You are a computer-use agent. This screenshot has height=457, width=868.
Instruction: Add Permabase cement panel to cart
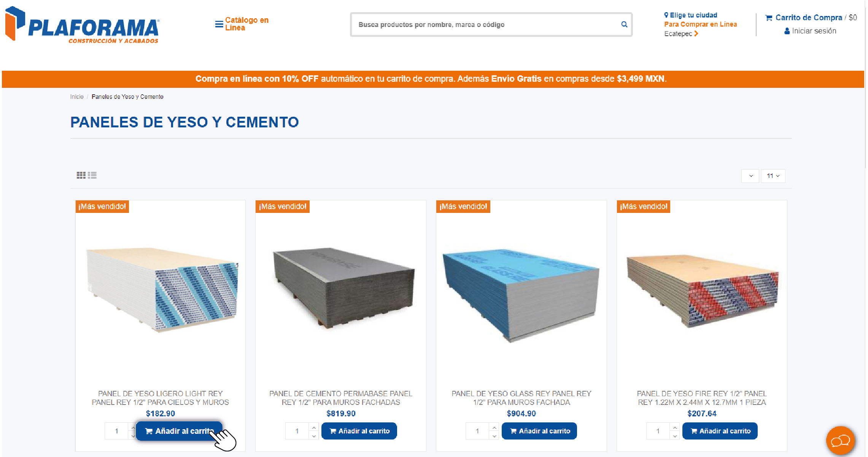[359, 431]
